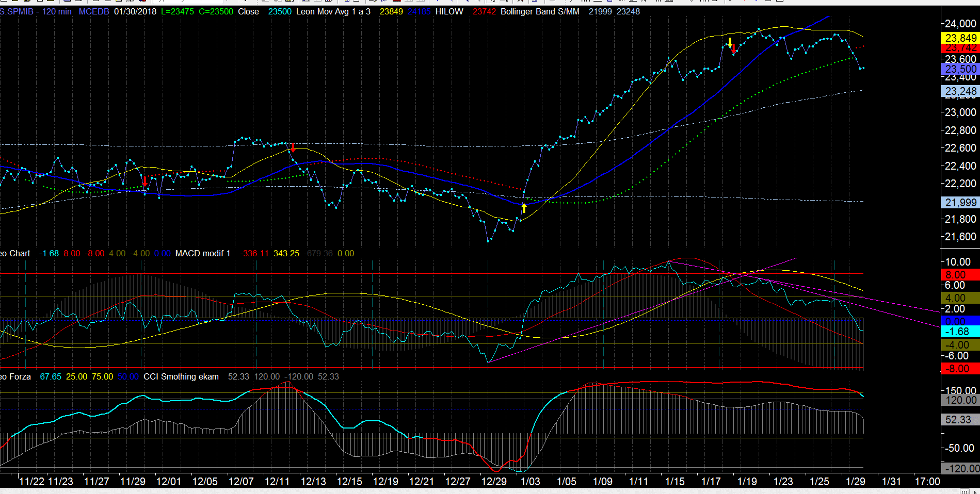The width and height of the screenshot is (980, 494).
Task: Click the 150.00 CCI axis label
Action: tap(960, 390)
